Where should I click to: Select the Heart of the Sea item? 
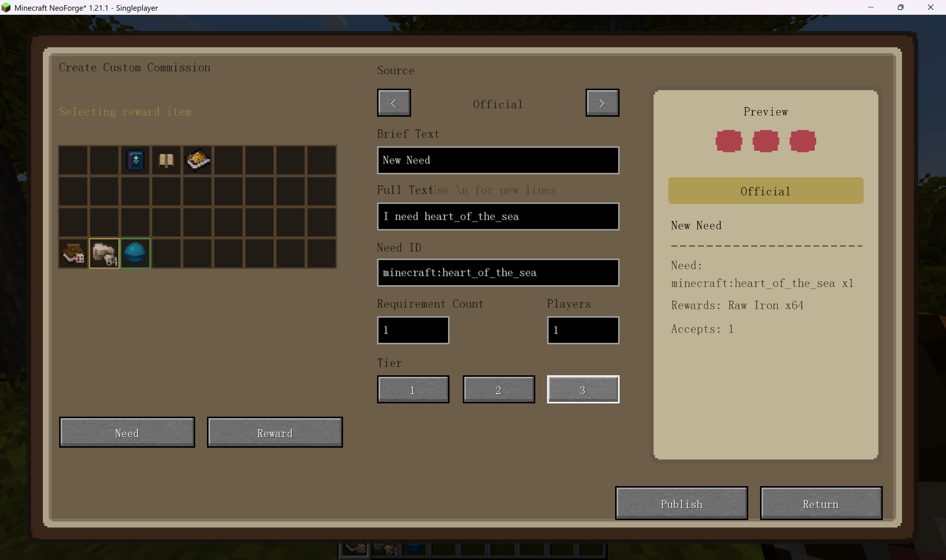(135, 253)
